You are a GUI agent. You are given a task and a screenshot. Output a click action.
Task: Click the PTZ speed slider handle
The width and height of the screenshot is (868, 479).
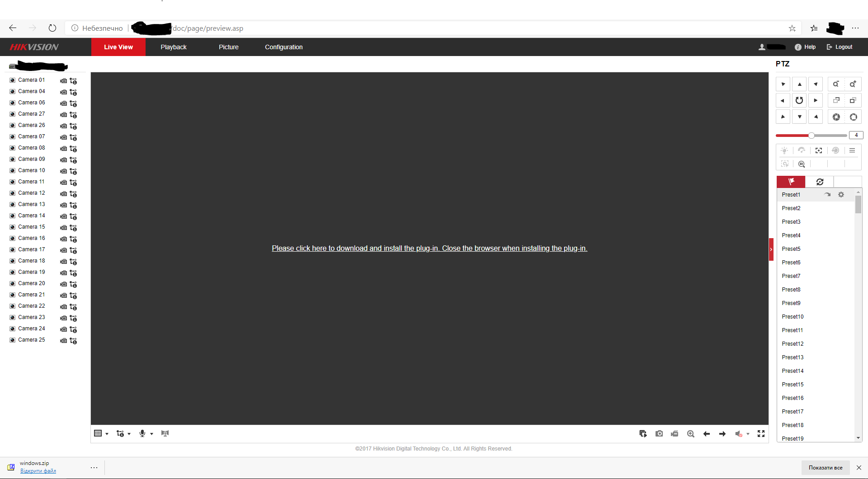pyautogui.click(x=811, y=136)
